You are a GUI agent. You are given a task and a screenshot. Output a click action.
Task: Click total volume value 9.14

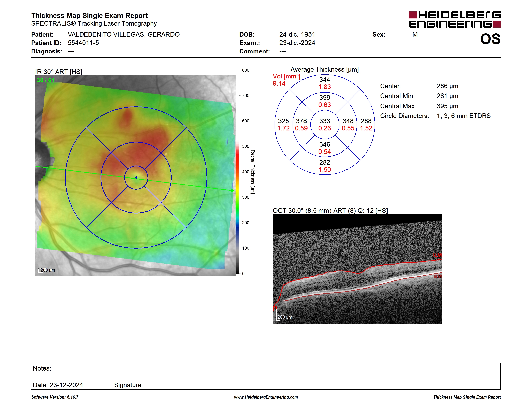click(x=279, y=84)
